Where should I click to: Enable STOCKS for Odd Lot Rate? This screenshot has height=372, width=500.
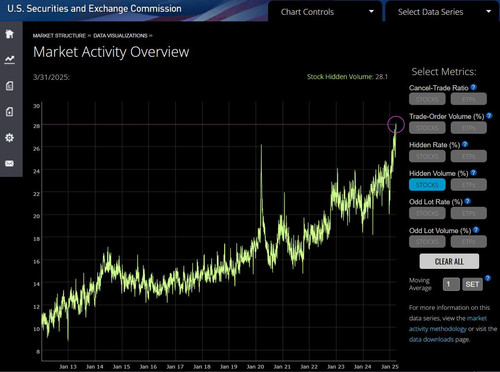pos(427,213)
